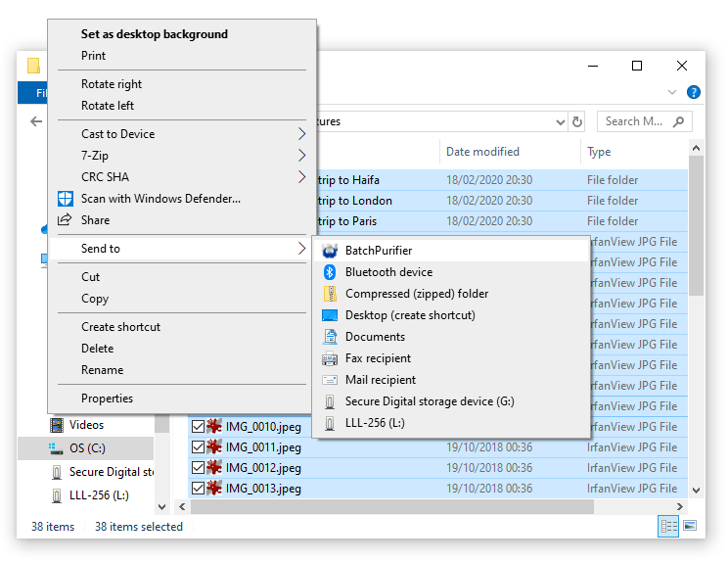Viewport: 728px width, 563px height.
Task: Click the Windows Defender shield icon
Action: click(x=65, y=199)
